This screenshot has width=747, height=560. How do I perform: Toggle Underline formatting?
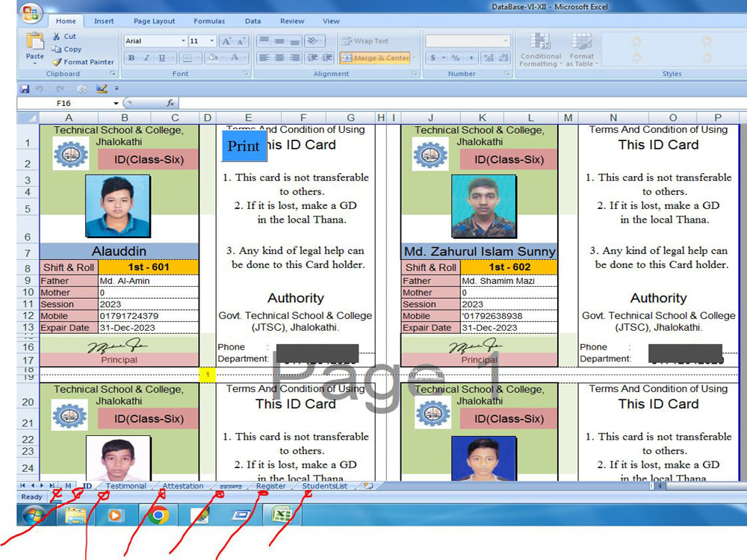tap(162, 58)
